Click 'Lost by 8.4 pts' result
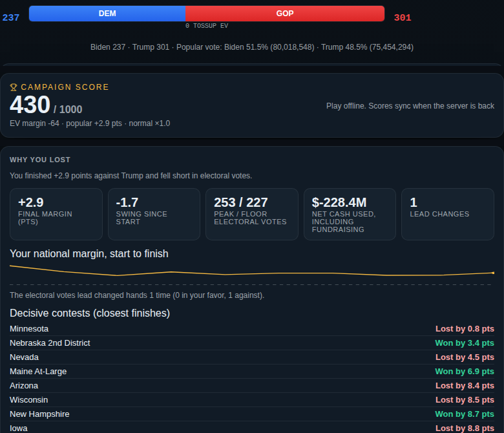 (465, 385)
